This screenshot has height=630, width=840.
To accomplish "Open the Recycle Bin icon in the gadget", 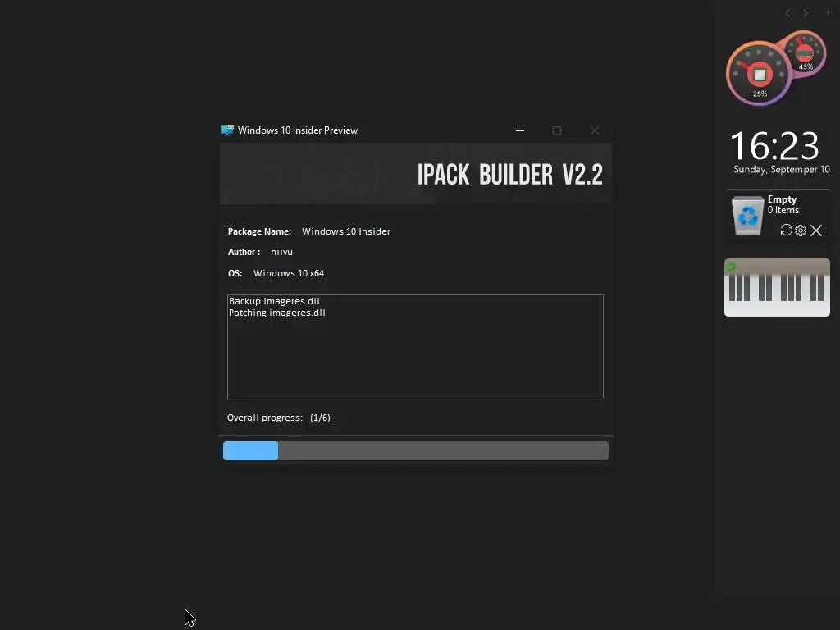I will point(748,216).
